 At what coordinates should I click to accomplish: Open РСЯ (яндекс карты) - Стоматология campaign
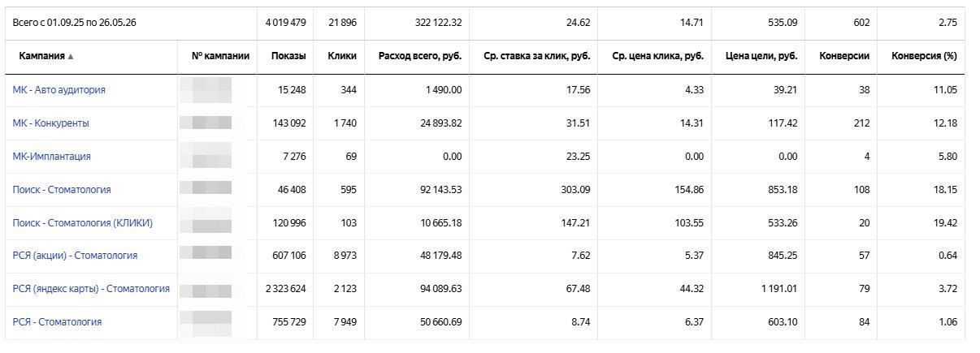click(91, 289)
